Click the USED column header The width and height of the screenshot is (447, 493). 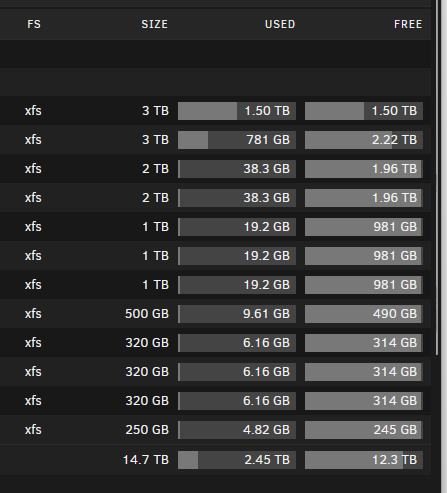[x=280, y=24]
